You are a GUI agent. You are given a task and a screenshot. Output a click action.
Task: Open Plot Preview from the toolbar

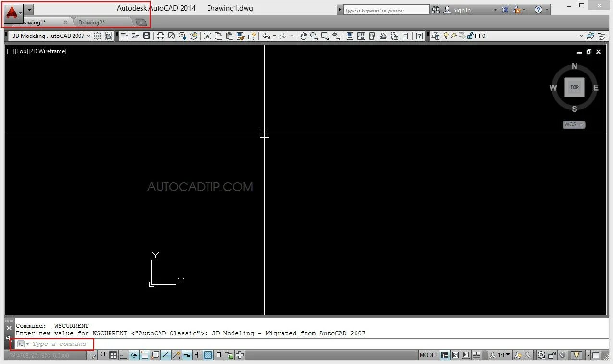[x=172, y=36]
